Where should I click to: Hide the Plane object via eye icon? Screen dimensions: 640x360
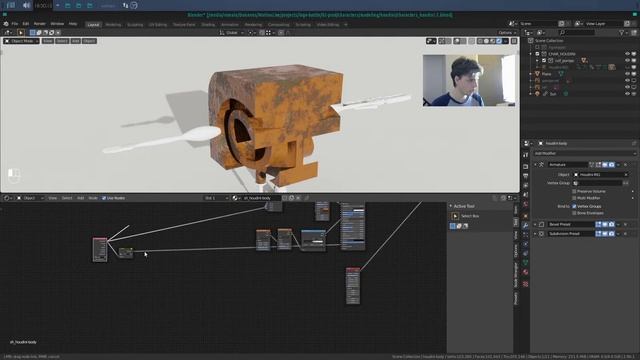pos(627,74)
